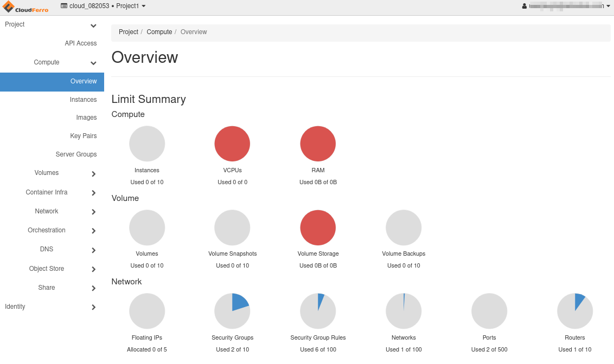The image size is (614, 364).
Task: Click the Instances usage pie chart
Action: [147, 144]
